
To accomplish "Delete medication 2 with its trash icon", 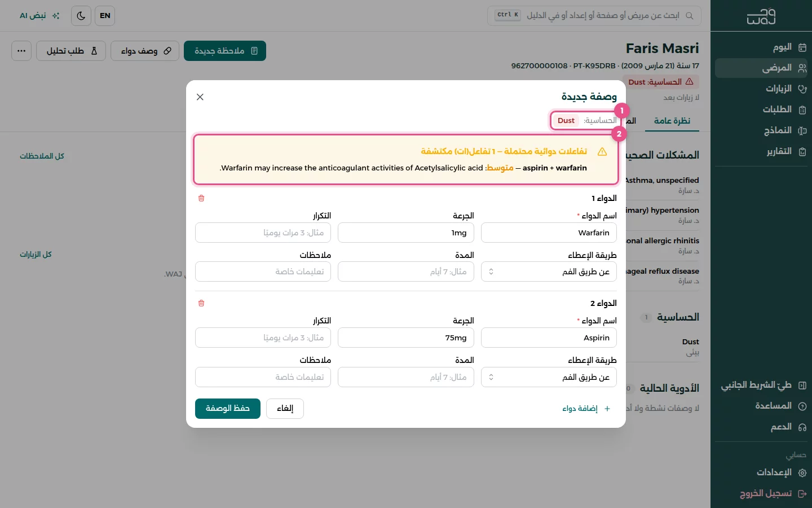I will (x=201, y=303).
